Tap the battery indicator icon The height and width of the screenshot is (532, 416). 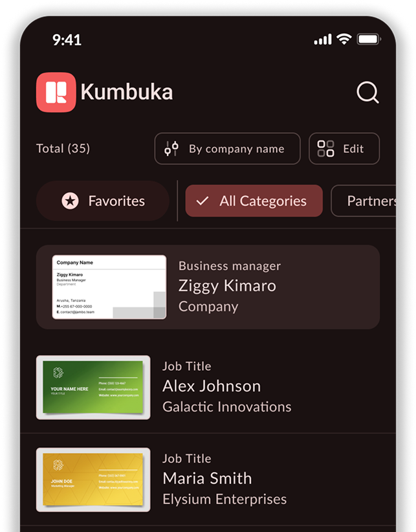pyautogui.click(x=369, y=39)
